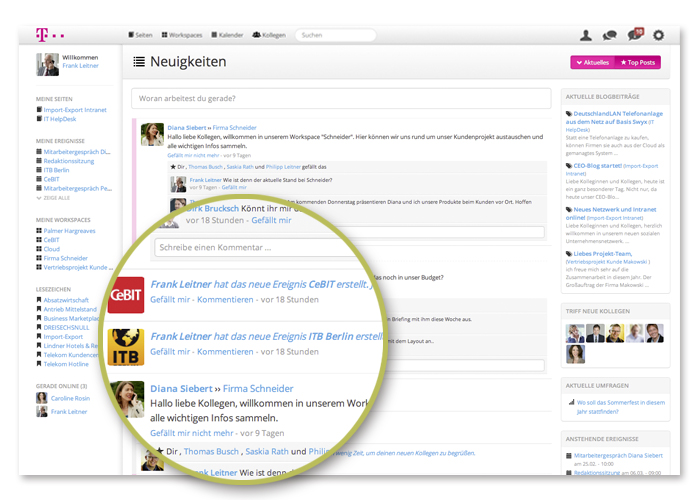This screenshot has width=700, height=500.
Task: Click 'Gefällt mir nicht mehr' in magnified post
Action: point(192,433)
